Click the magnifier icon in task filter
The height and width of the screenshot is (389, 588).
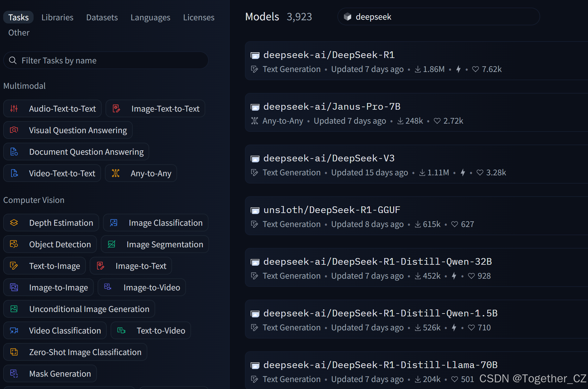[13, 60]
